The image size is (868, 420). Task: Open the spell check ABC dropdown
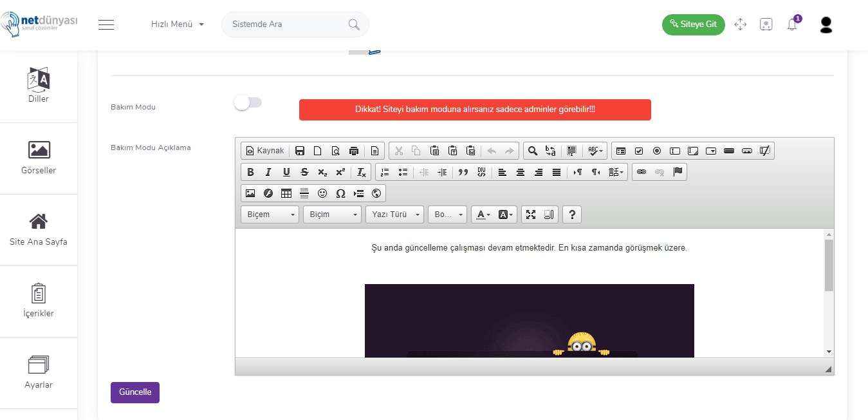[595, 151]
